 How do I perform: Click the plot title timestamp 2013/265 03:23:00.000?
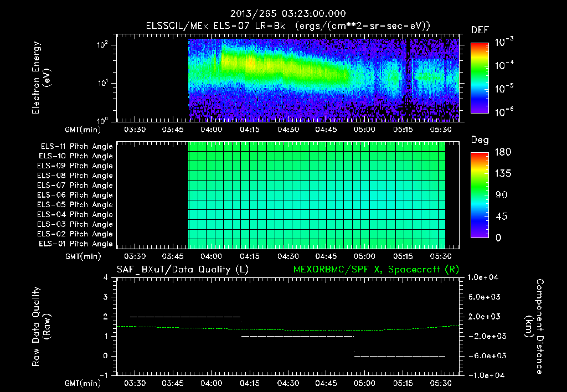288,14
